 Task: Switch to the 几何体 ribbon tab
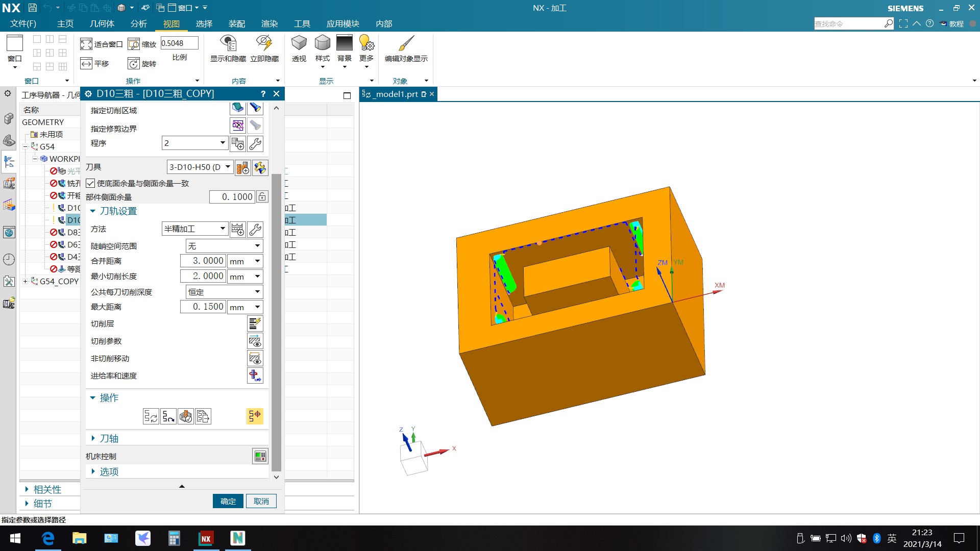click(102, 23)
